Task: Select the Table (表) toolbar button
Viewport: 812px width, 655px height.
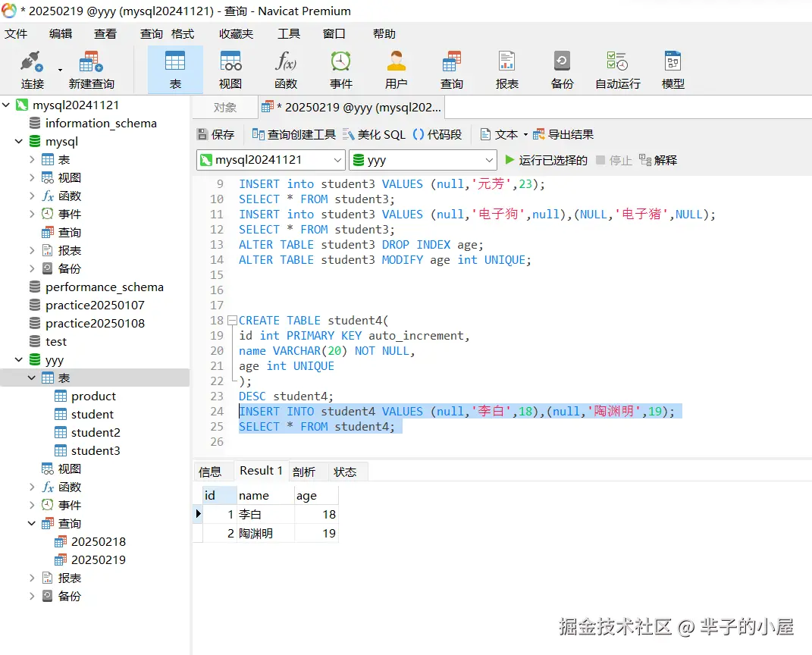Action: (x=175, y=70)
